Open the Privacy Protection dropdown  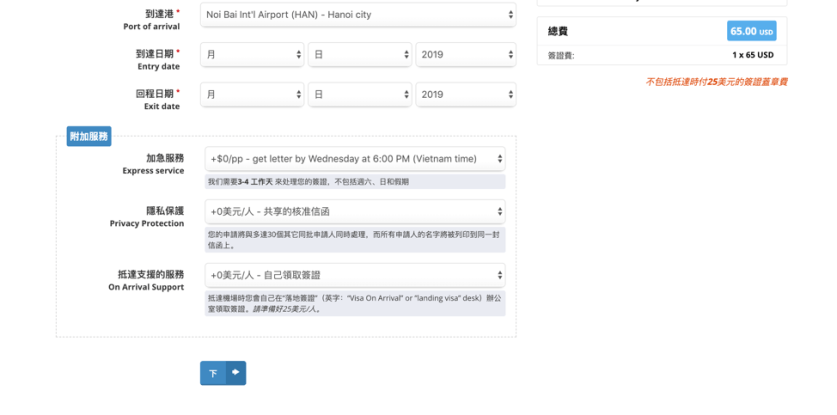point(354,211)
